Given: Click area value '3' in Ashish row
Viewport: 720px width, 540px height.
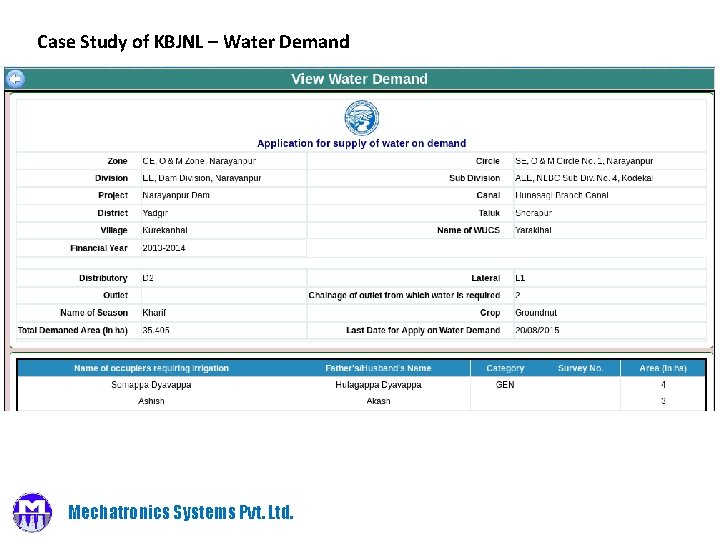Looking at the screenshot, I should coord(663,401).
